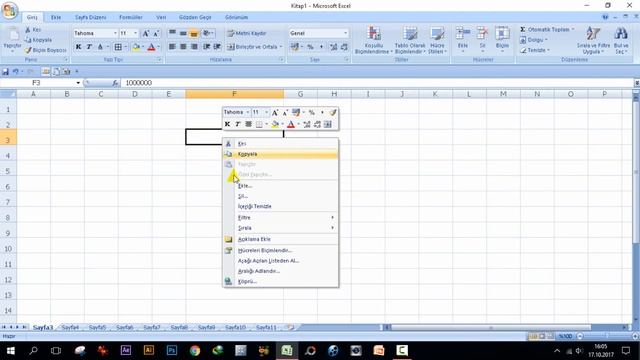640x360 pixels.
Task: Click save icon in quick access toolbar
Action: (5, 72)
